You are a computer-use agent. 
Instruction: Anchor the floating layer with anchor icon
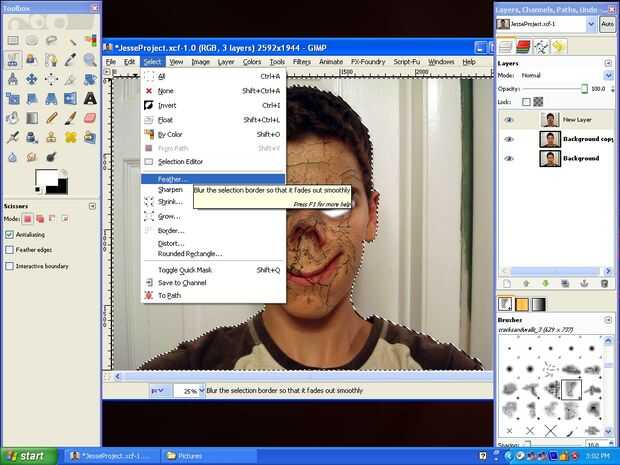584,283
